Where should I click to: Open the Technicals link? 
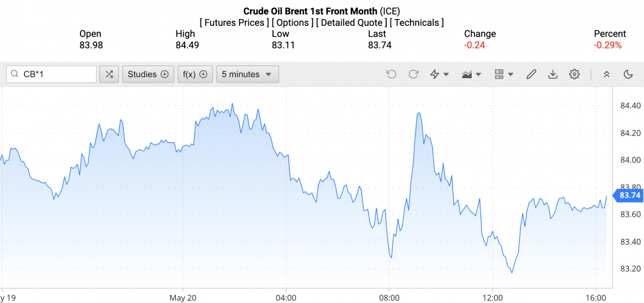coord(417,22)
